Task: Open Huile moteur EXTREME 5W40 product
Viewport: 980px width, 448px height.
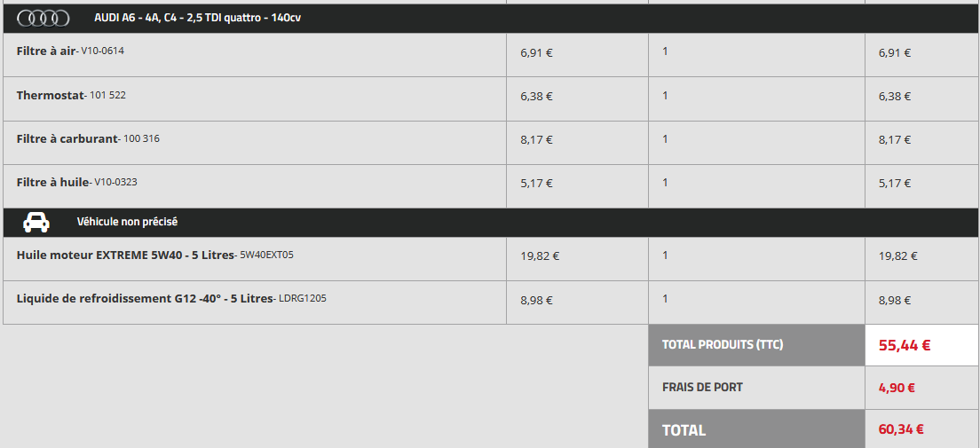Action: (x=125, y=255)
